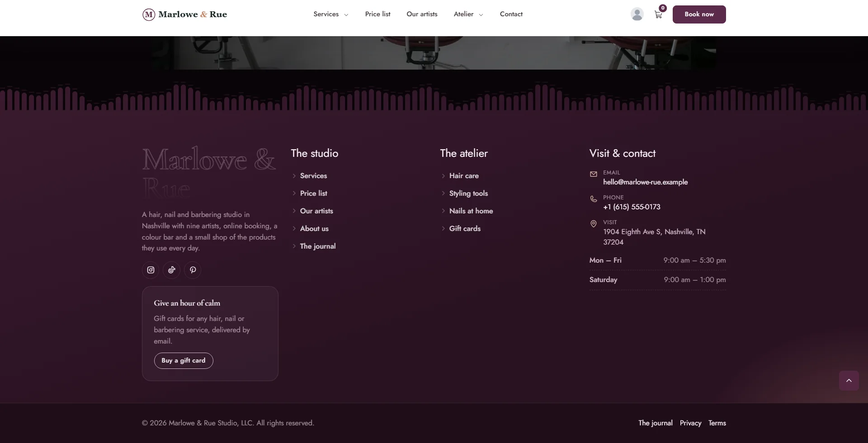This screenshot has width=868, height=443.
Task: Click the salon chairs banner image
Action: [434, 53]
